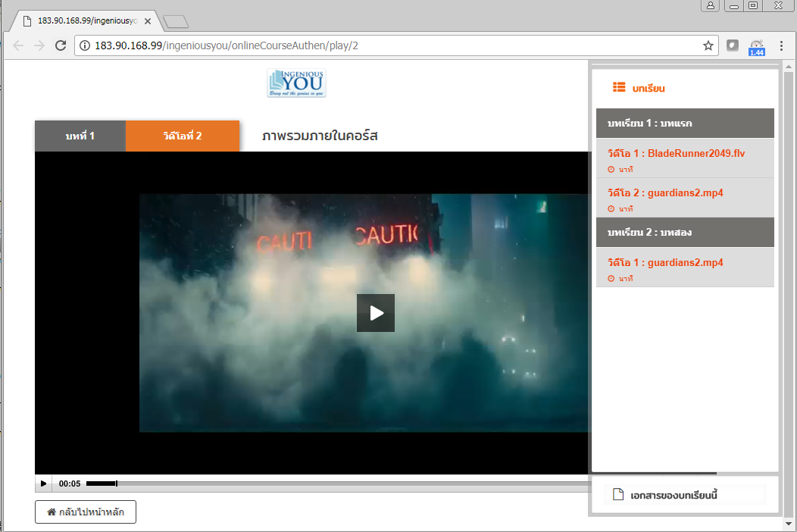
Task: Click the video progress bar
Action: [x=338, y=483]
